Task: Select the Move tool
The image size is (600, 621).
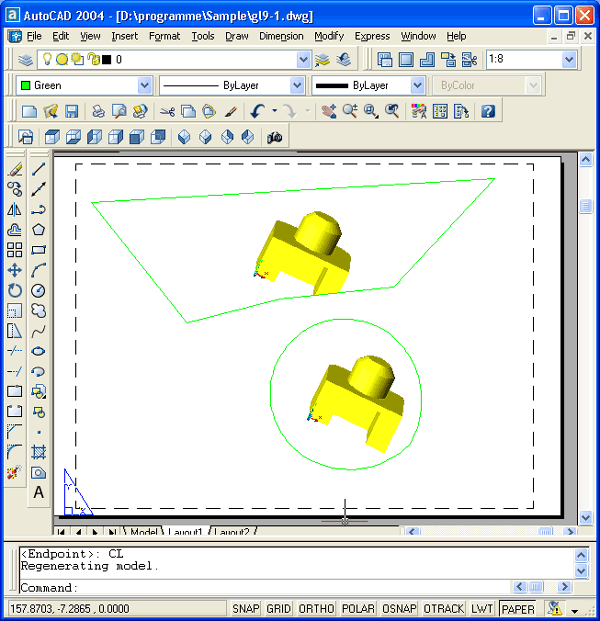Action: (15, 270)
